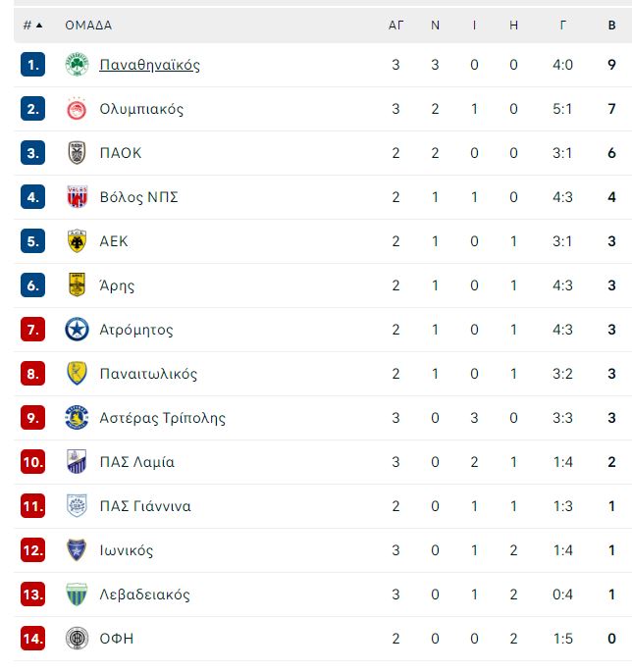Click the Olympiacos red crest icon
Viewport: 632px width, 672px height.
[x=77, y=109]
